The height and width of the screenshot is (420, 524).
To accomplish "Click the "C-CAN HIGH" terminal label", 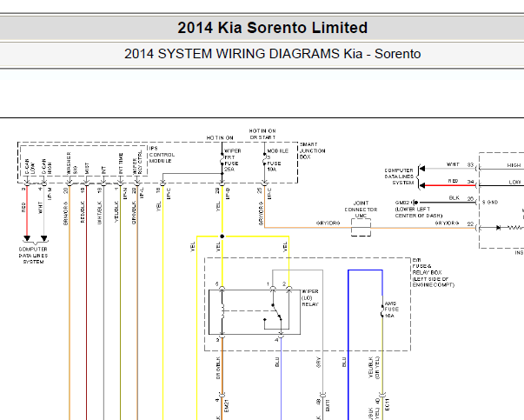I will pyautogui.click(x=46, y=167).
